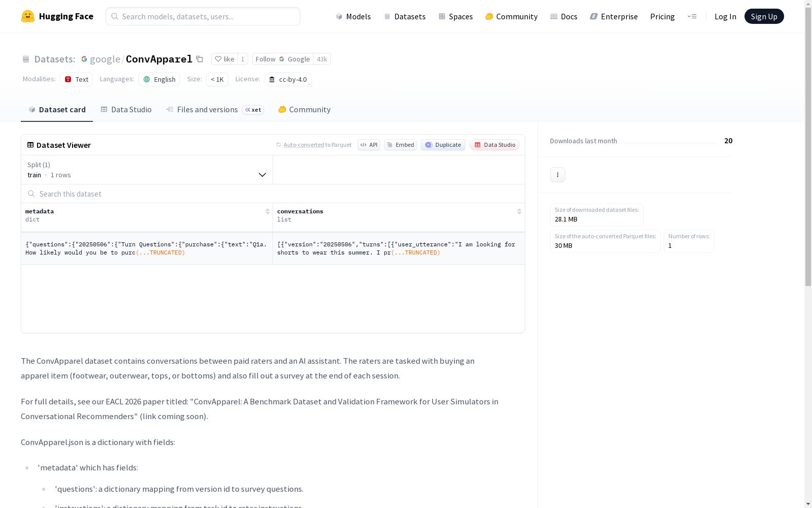Click the Google logo beside the dataset owner
The height and width of the screenshot is (508, 812).
click(84, 59)
